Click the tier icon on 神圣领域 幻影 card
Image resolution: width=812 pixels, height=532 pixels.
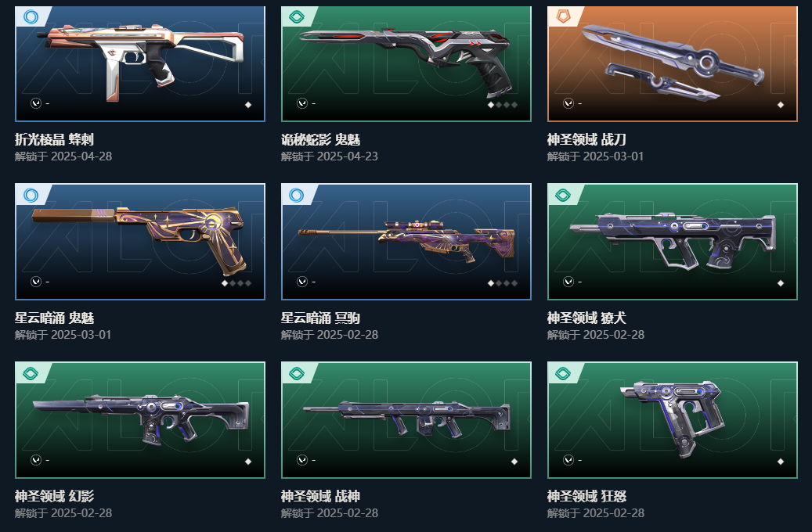click(x=31, y=374)
